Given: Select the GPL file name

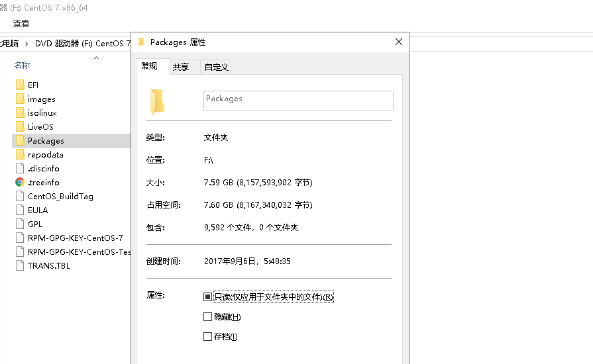Looking at the screenshot, I should click(x=35, y=224).
